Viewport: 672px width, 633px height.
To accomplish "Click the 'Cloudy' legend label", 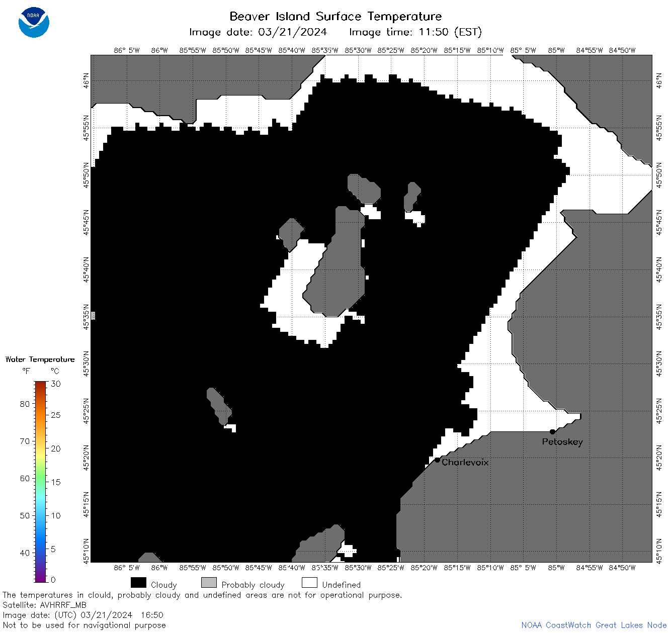I will click(164, 585).
